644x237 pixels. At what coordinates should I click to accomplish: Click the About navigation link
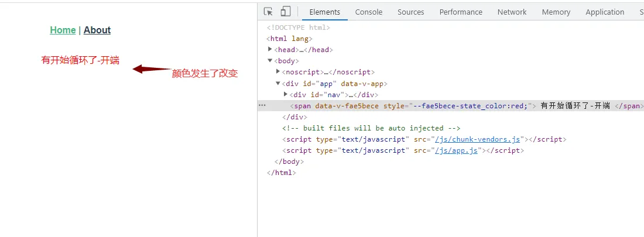point(97,30)
